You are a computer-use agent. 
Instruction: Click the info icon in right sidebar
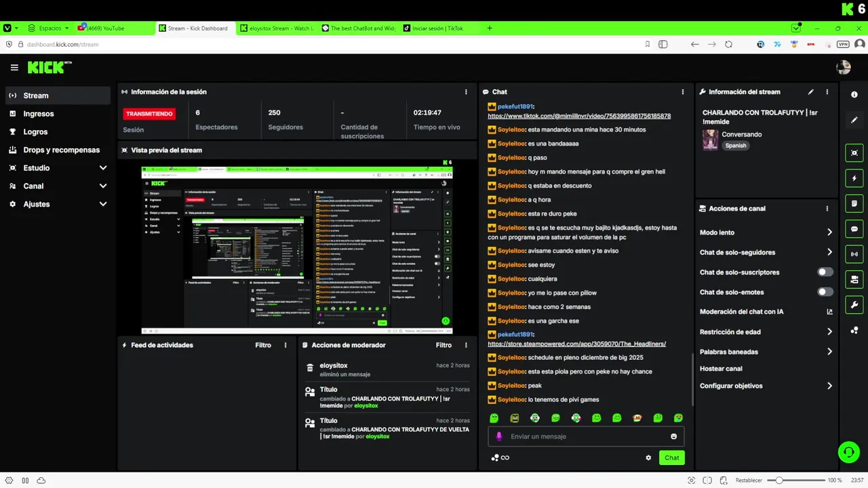854,95
